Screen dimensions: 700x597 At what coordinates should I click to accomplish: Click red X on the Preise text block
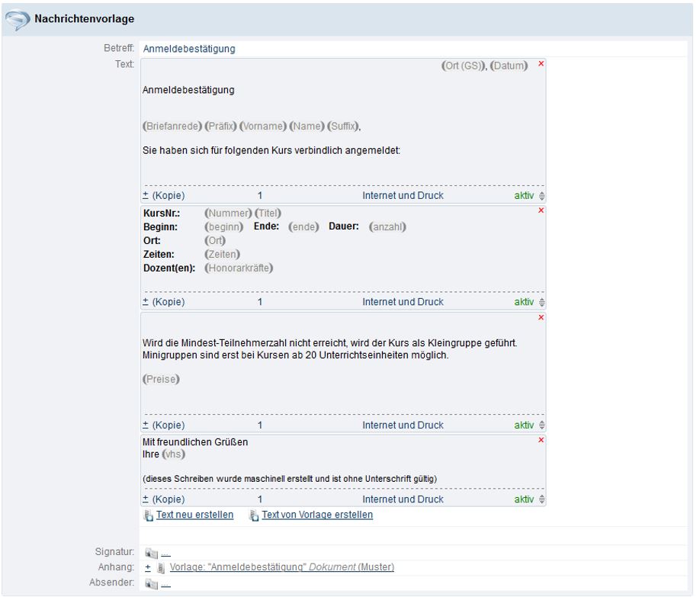pos(541,317)
